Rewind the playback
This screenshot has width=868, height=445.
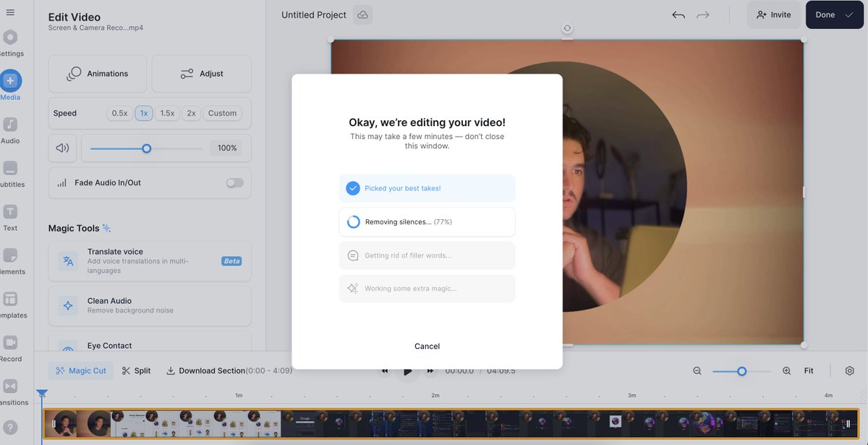384,370
